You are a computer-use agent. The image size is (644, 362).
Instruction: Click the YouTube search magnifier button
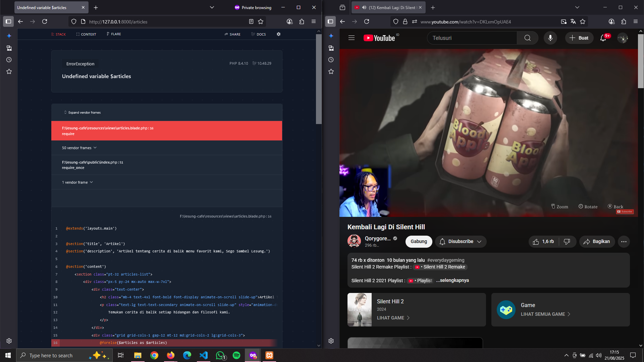tap(527, 38)
